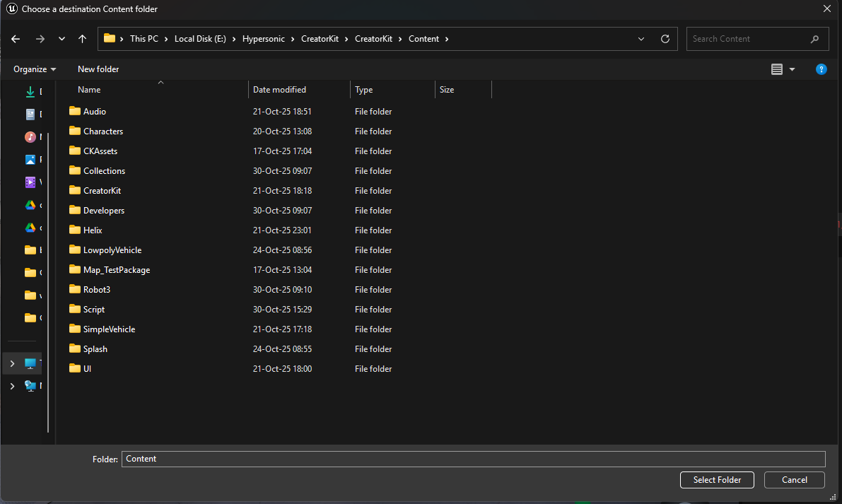Viewport: 842px width, 504px height.
Task: Open the recent locations dropdown
Action: [x=62, y=39]
